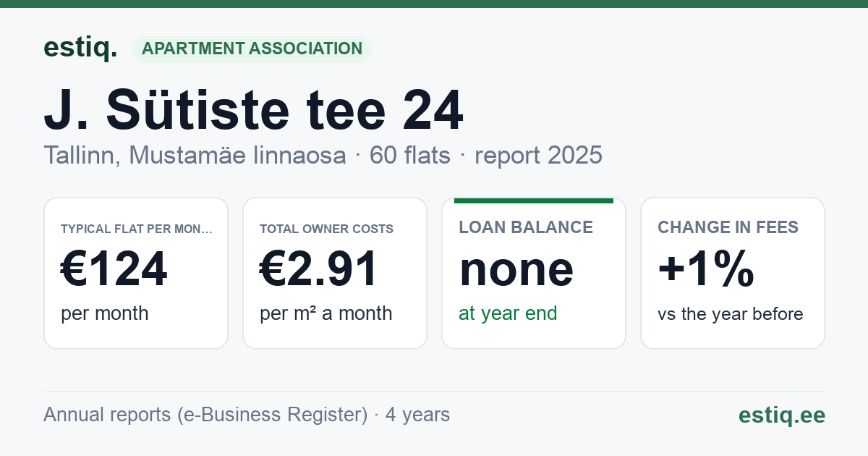The image size is (868, 456).
Task: Click 'per month' under €124
Action: click(x=105, y=313)
